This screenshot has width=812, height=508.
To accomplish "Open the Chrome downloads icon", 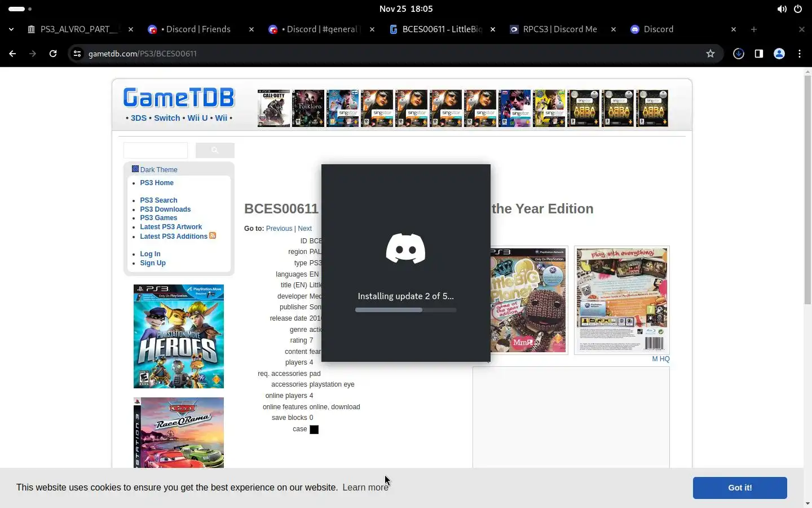I will tap(739, 54).
